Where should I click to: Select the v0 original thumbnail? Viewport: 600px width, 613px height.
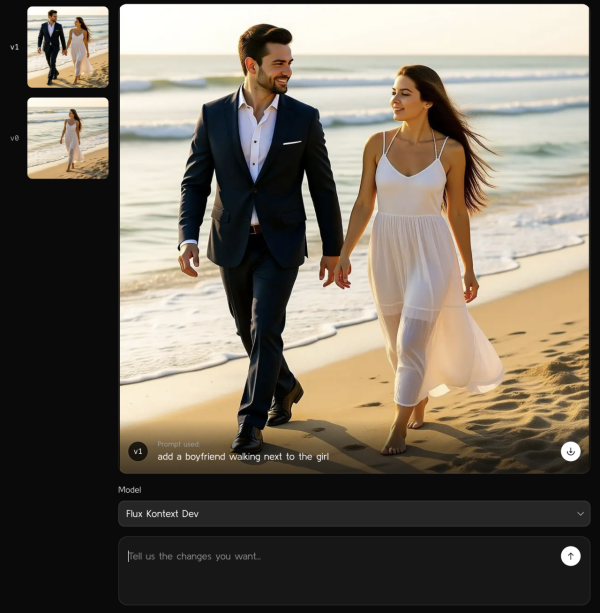tap(67, 138)
